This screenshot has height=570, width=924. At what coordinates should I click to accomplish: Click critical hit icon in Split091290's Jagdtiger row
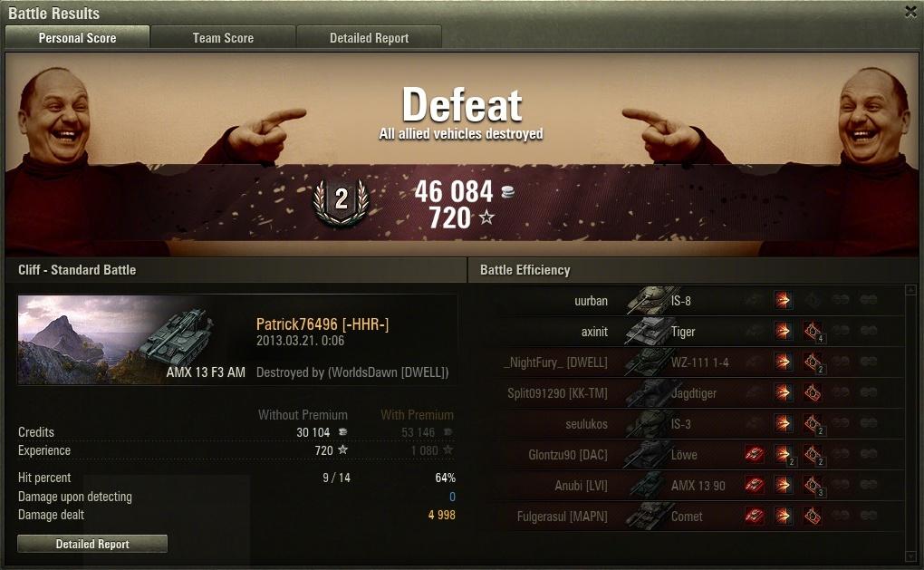pos(813,392)
